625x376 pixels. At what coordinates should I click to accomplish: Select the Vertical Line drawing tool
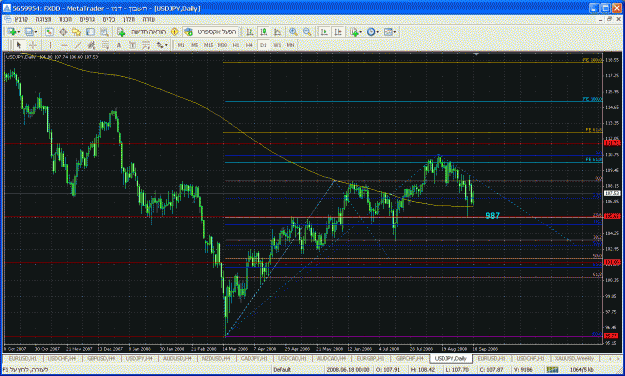[50, 45]
